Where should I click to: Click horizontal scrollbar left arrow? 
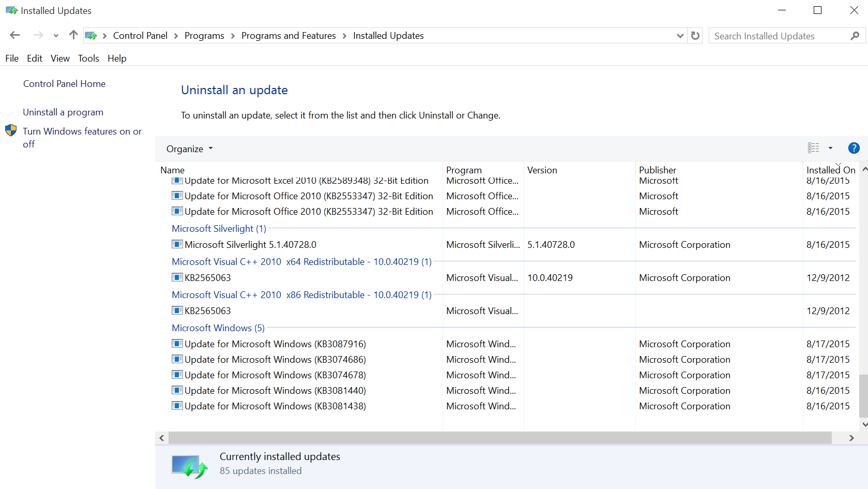(162, 438)
